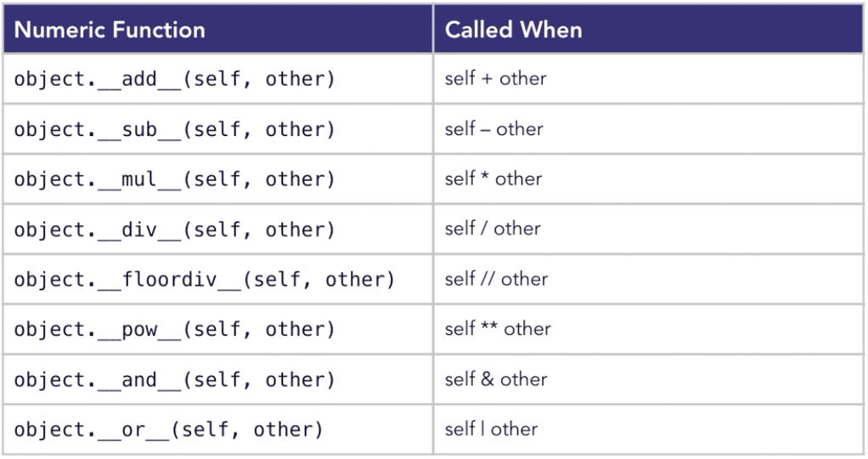Select the "self – other" cell
Image resolution: width=868 pixels, height=459 pixels.
(494, 129)
